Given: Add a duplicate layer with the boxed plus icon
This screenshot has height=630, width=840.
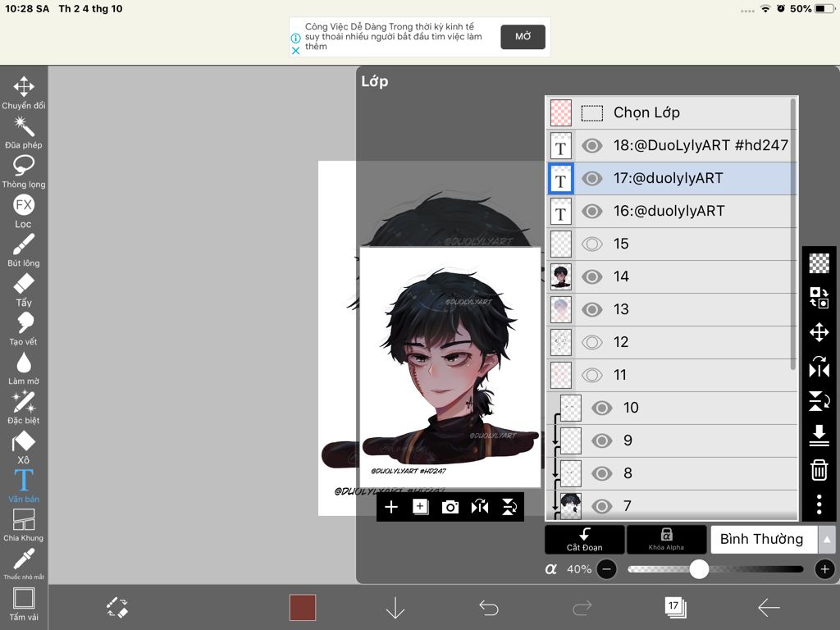Looking at the screenshot, I should tap(421, 507).
